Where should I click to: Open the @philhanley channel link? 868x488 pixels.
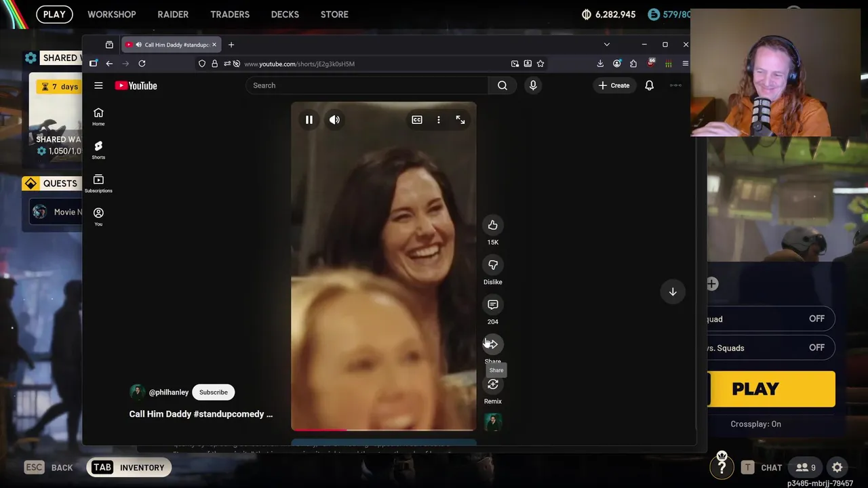[169, 392]
